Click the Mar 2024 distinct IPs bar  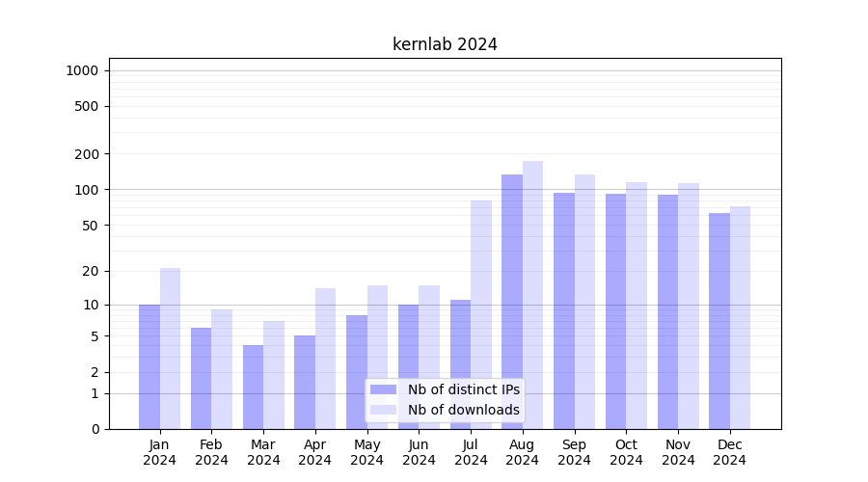click(253, 387)
